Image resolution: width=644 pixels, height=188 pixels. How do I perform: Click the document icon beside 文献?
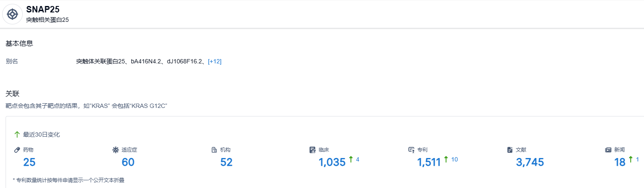pyautogui.click(x=510, y=150)
